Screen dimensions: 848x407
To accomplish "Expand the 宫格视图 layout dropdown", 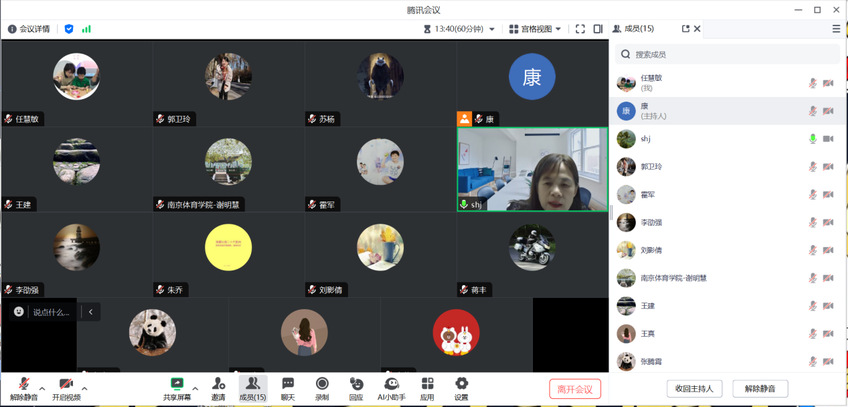I will coord(535,29).
